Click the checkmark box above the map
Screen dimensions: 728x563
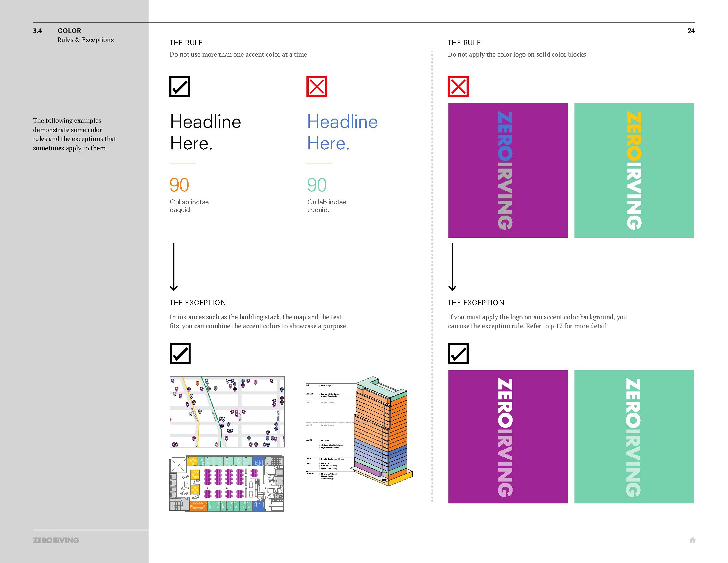(180, 353)
